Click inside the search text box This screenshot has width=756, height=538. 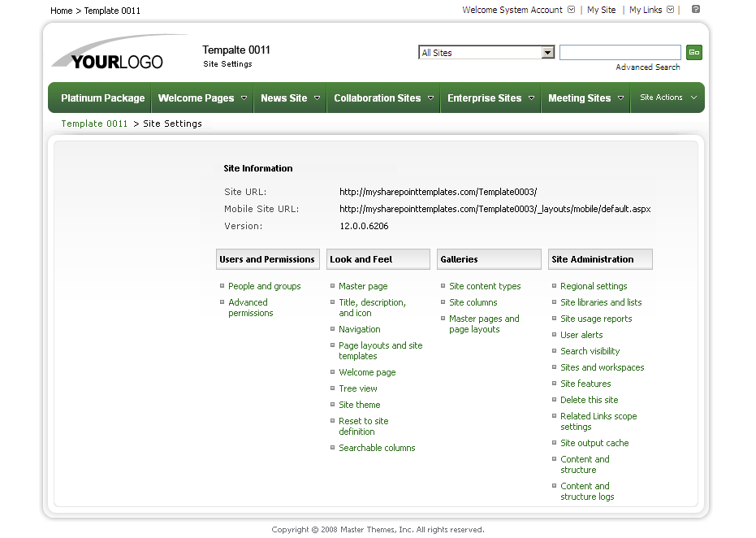[620, 51]
